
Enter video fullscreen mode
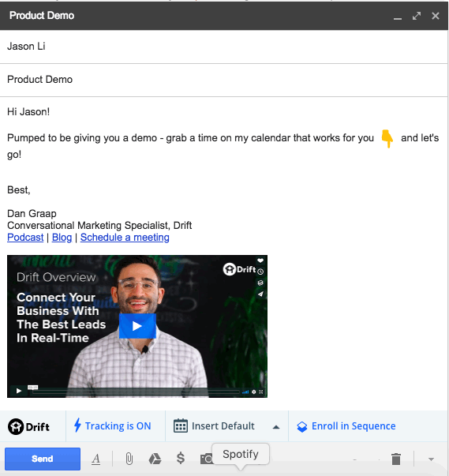261,392
